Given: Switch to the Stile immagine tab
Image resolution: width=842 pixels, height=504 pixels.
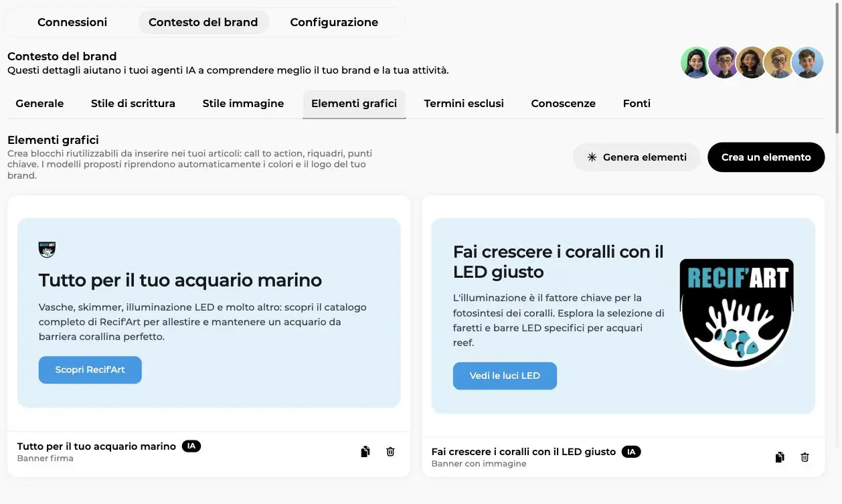Looking at the screenshot, I should coord(244,104).
